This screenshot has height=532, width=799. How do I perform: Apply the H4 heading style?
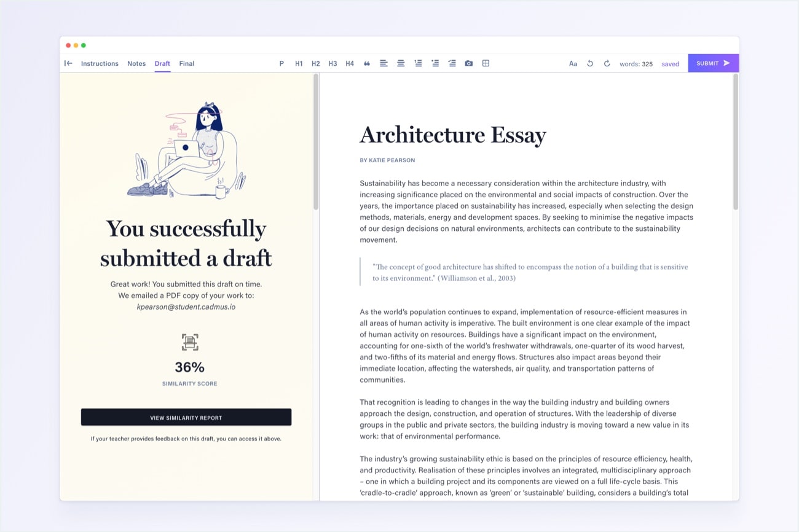point(350,63)
